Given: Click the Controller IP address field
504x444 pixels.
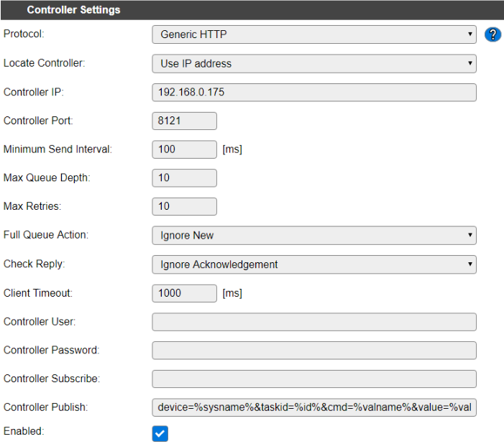Looking at the screenshot, I should [x=314, y=92].
